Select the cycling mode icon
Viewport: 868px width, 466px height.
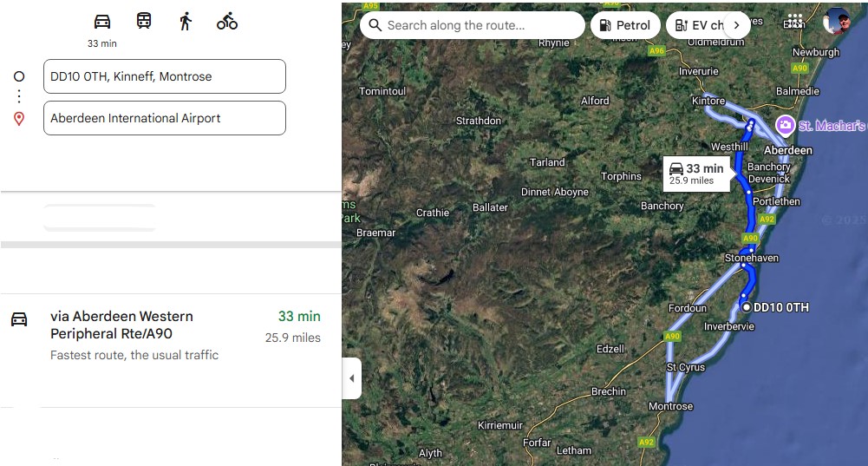(x=227, y=22)
